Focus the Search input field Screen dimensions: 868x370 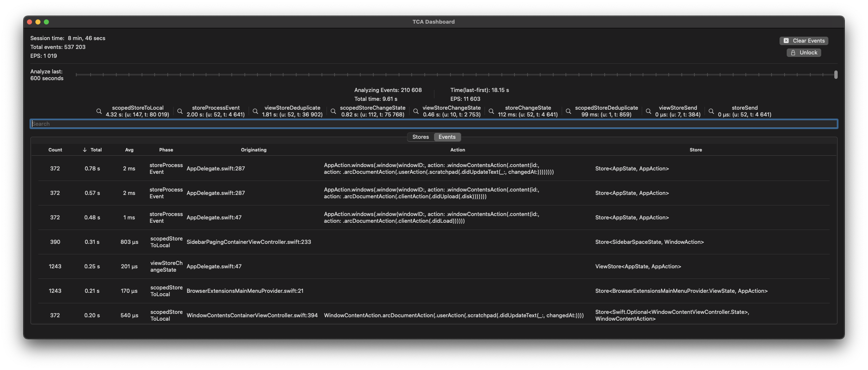[434, 124]
